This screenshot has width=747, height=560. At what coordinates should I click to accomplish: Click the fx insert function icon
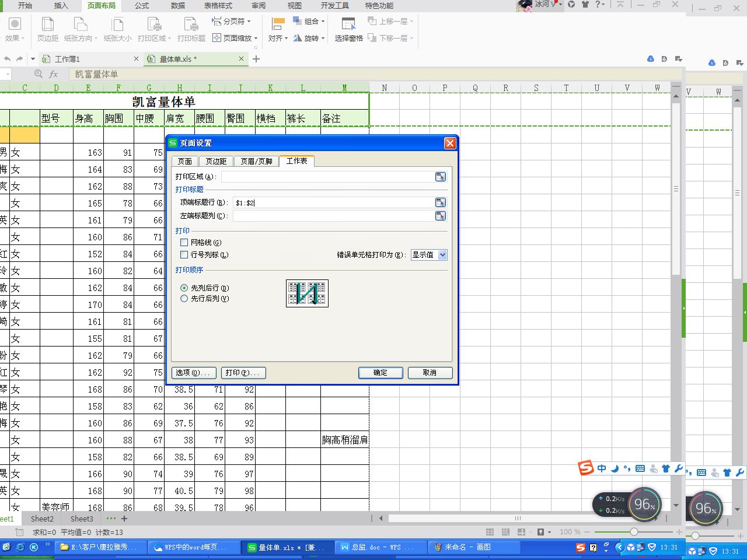[54, 74]
